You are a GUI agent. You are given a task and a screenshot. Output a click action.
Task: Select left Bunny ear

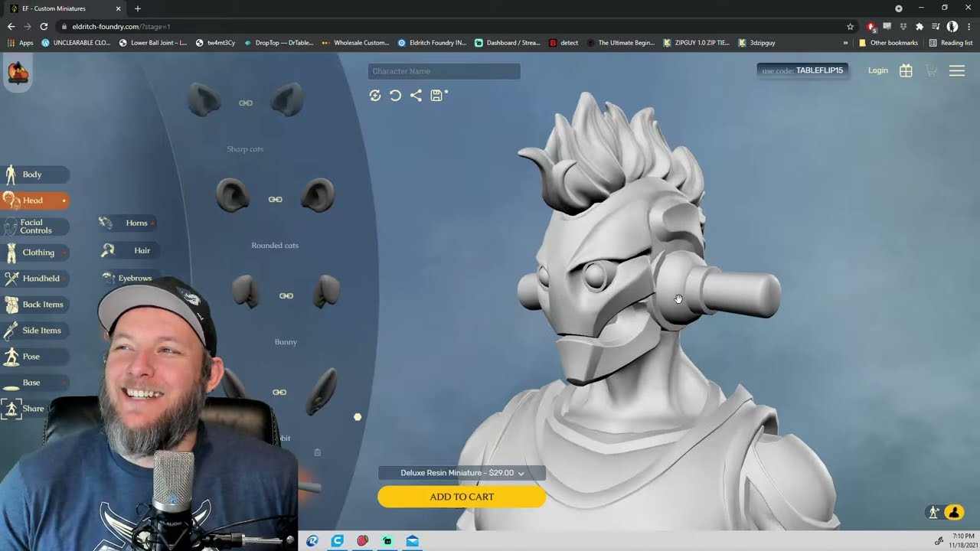[x=246, y=292]
